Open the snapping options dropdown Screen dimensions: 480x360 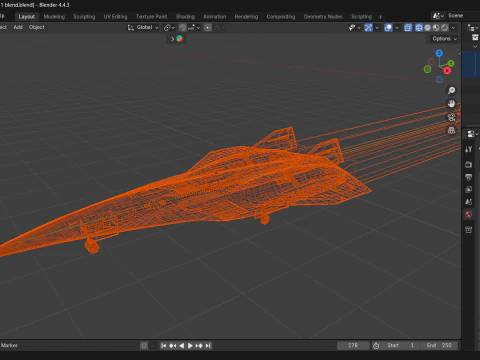194,28
